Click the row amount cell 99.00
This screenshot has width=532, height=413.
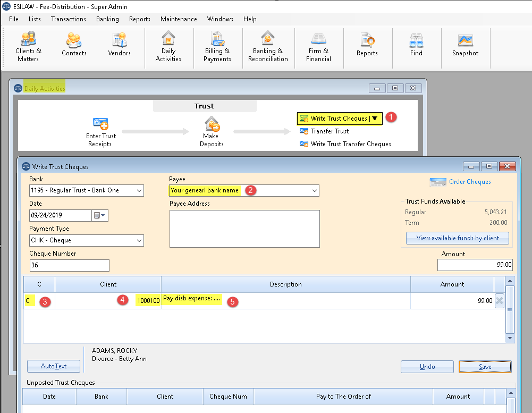pyautogui.click(x=452, y=301)
